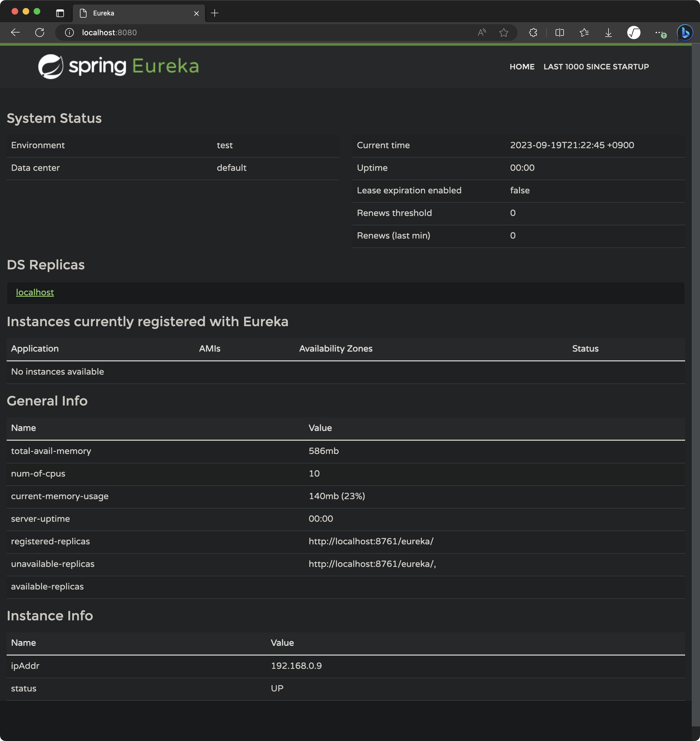Open the Favorites list icon
This screenshot has height=741, width=700.
tap(584, 33)
